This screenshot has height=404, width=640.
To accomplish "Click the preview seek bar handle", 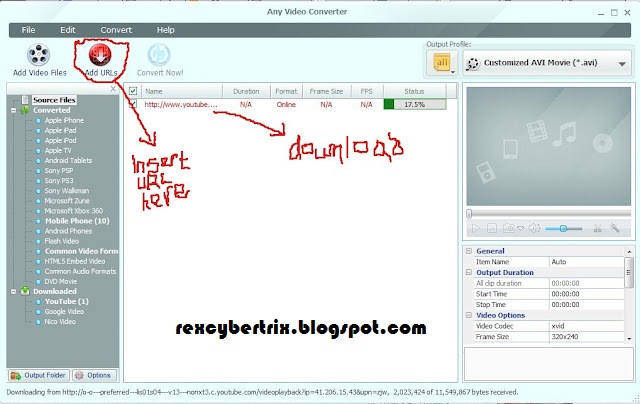I will click(469, 214).
